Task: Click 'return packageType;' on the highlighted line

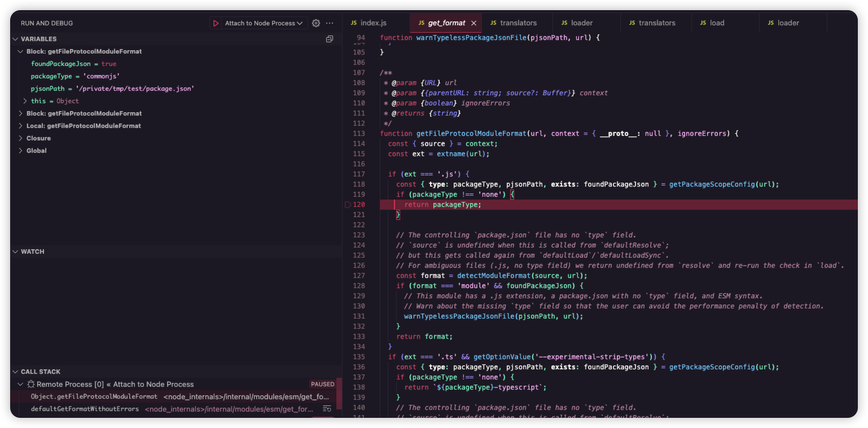Action: point(442,205)
